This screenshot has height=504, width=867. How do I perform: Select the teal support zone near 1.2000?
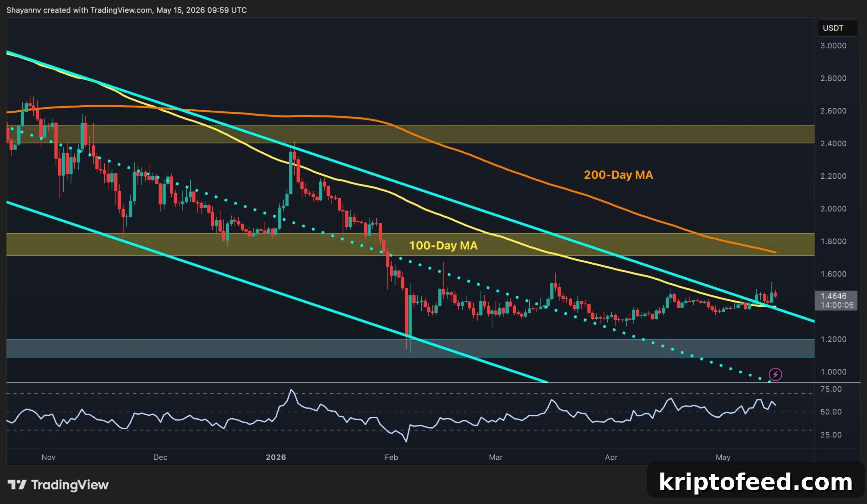click(410, 348)
